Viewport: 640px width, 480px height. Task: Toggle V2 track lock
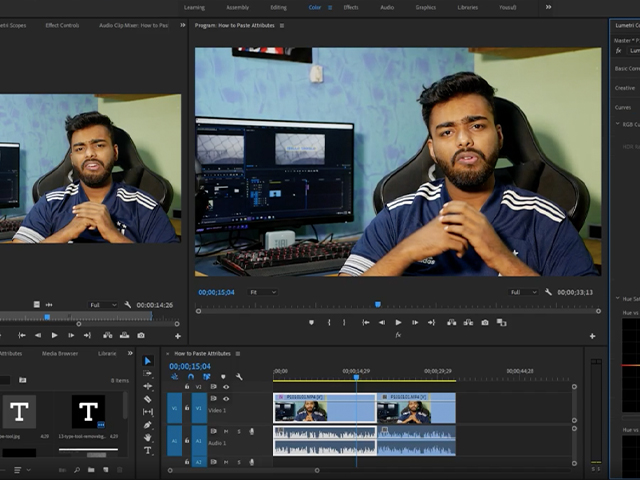point(187,387)
